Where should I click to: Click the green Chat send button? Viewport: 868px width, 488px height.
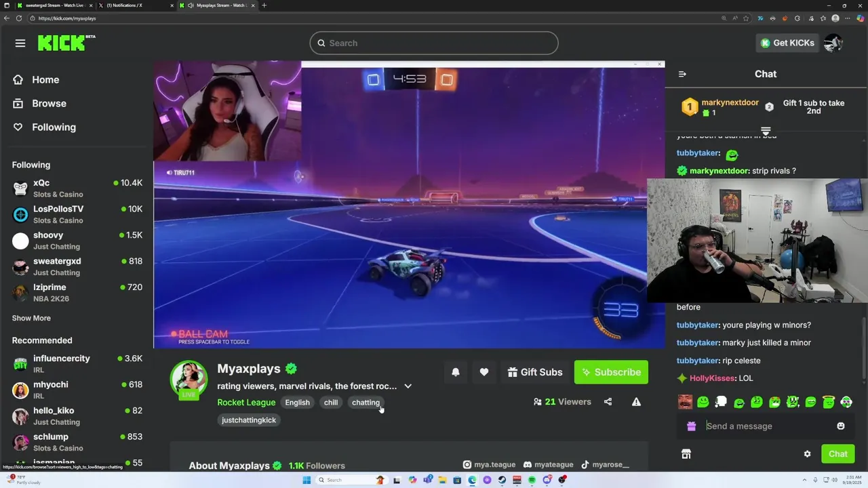[x=837, y=454]
